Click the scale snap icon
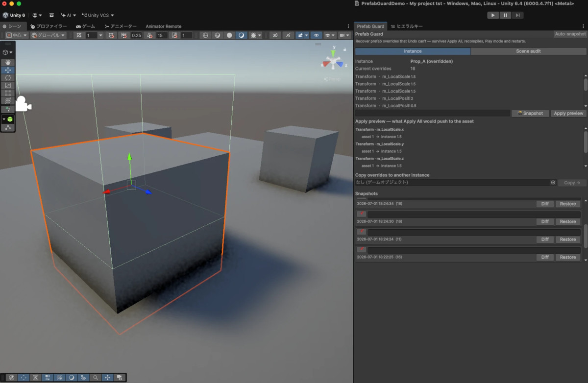Screen dimensions: 588x383 click(x=174, y=35)
